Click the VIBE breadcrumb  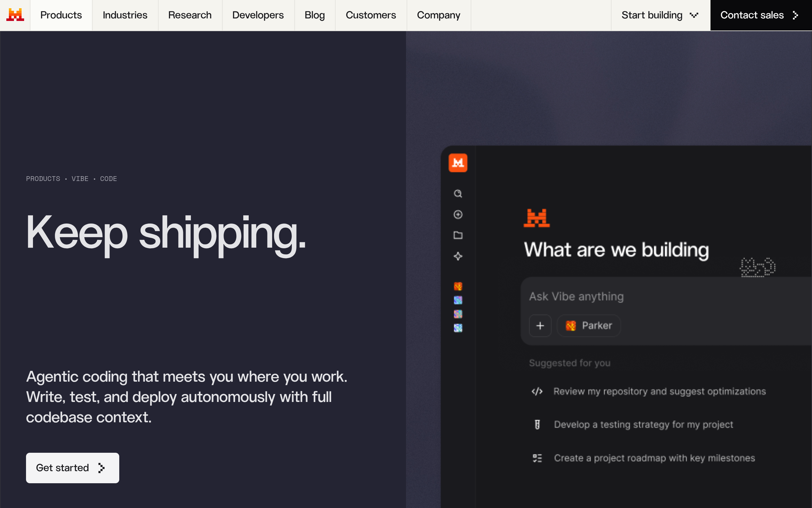click(80, 179)
